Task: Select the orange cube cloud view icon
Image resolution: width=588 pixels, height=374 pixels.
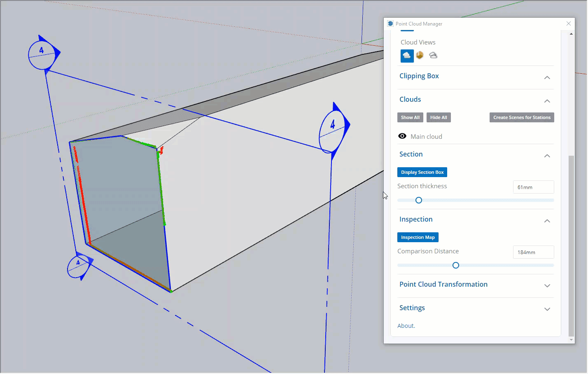Action: coord(420,55)
